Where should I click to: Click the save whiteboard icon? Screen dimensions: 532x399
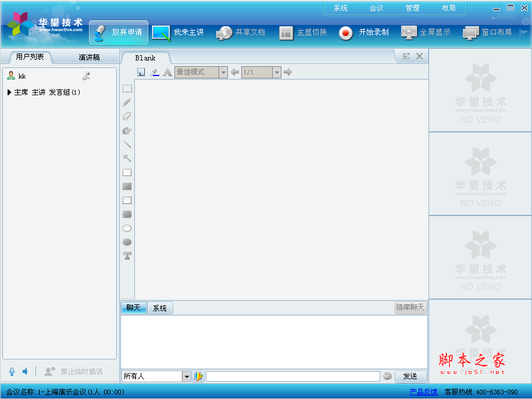tap(141, 72)
